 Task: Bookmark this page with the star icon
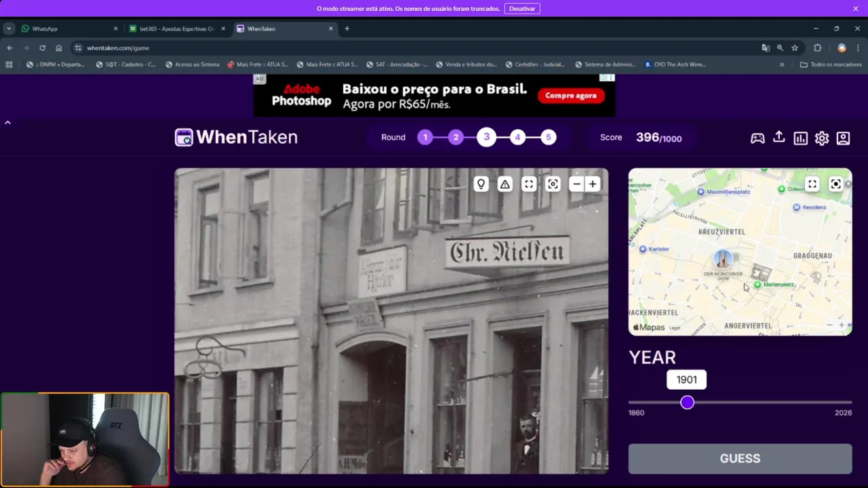point(795,48)
